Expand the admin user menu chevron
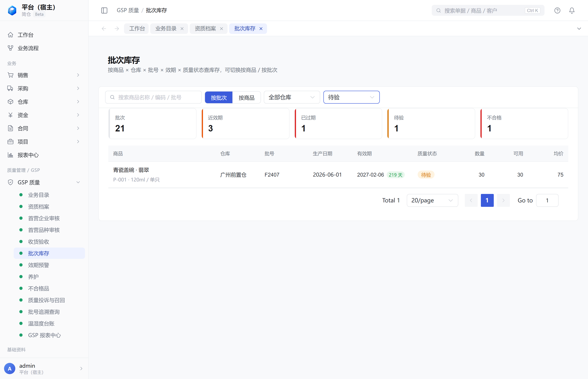 pyautogui.click(x=81, y=369)
